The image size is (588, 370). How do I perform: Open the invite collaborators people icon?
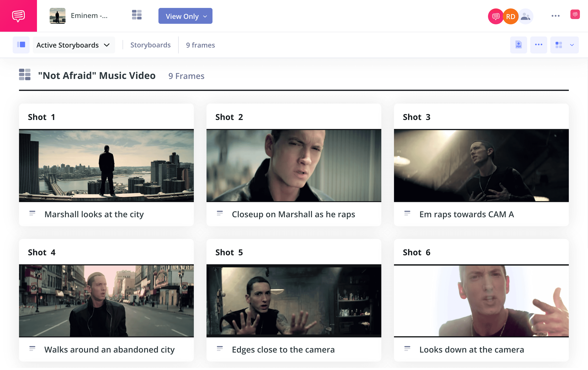526,16
